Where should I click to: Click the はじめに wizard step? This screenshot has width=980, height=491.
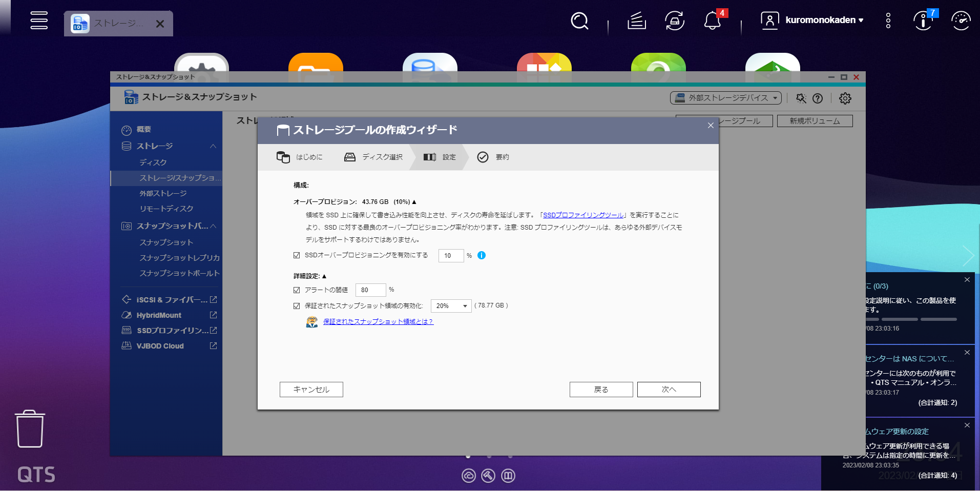pyautogui.click(x=300, y=157)
